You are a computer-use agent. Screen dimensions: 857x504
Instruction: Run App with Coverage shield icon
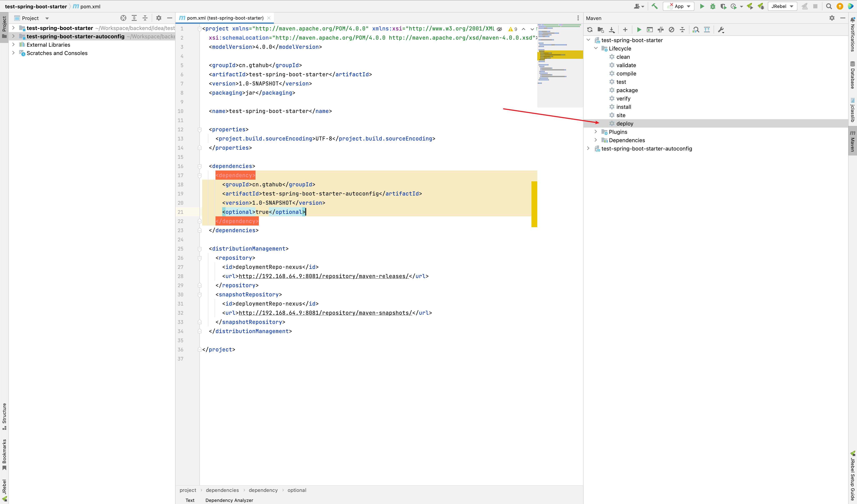(x=723, y=6)
